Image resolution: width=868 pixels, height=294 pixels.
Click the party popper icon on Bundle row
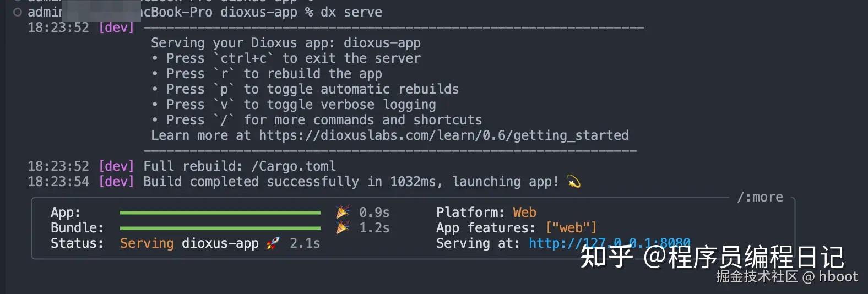click(x=343, y=227)
